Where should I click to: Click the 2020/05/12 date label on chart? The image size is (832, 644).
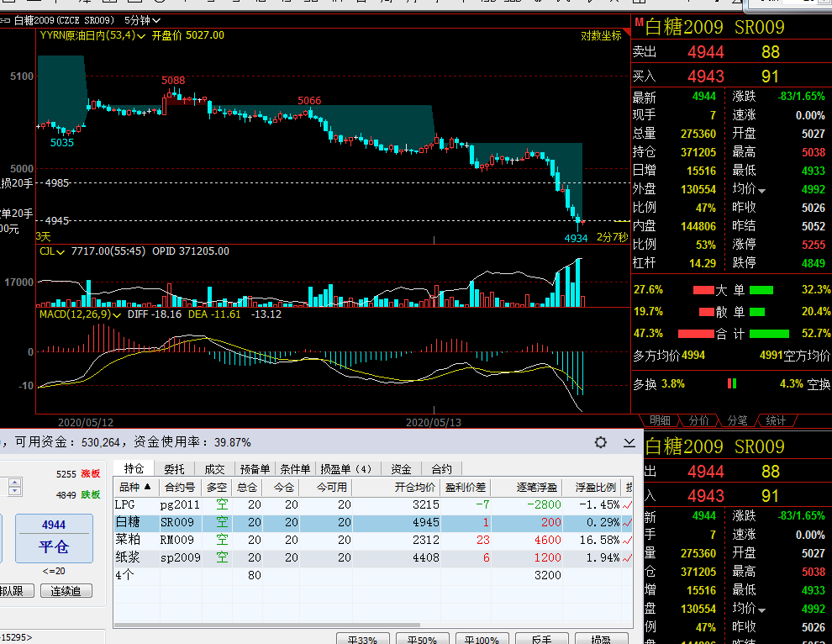tap(86, 423)
